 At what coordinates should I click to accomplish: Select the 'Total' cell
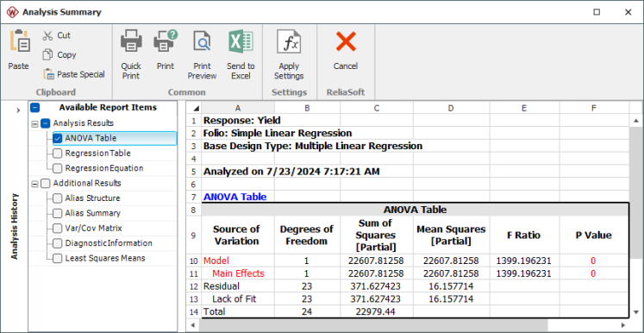pyautogui.click(x=238, y=311)
